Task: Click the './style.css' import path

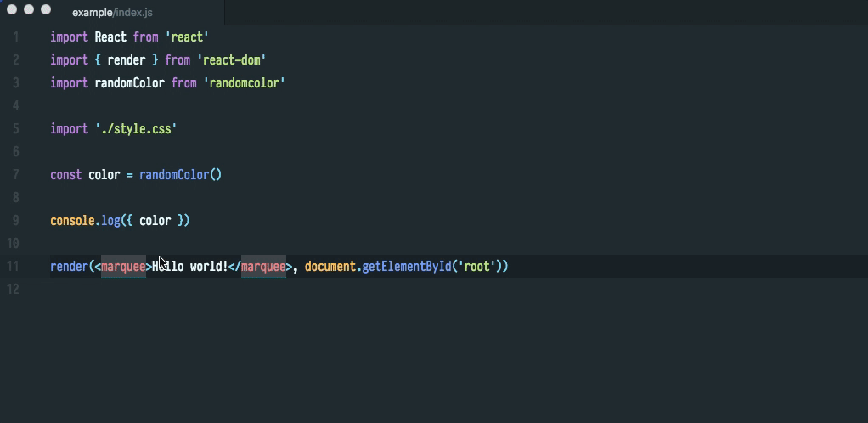Action: (136, 129)
